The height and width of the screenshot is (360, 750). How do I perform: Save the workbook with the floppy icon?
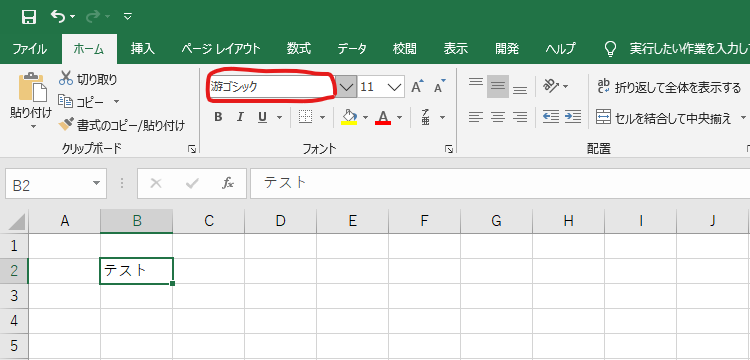(x=29, y=17)
